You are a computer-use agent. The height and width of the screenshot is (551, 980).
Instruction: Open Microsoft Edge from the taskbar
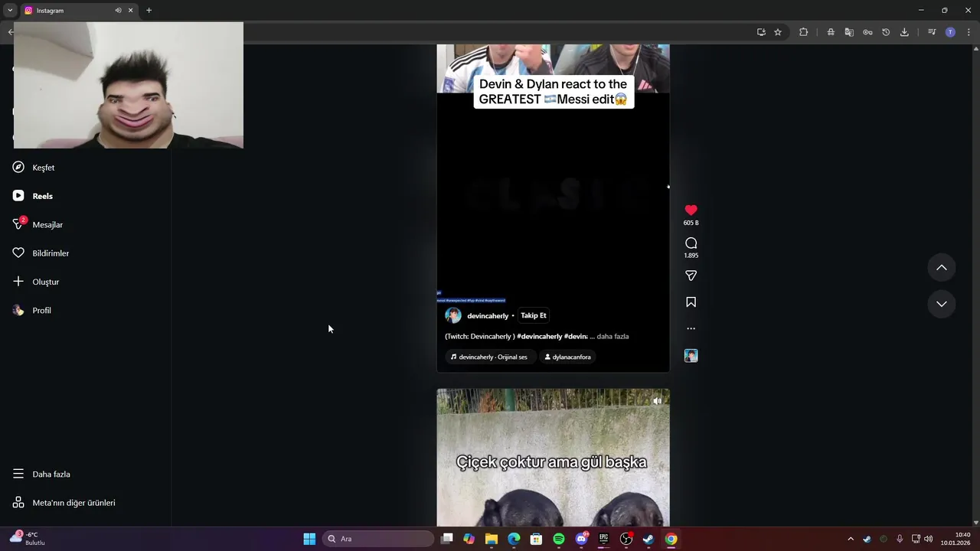pos(514,539)
